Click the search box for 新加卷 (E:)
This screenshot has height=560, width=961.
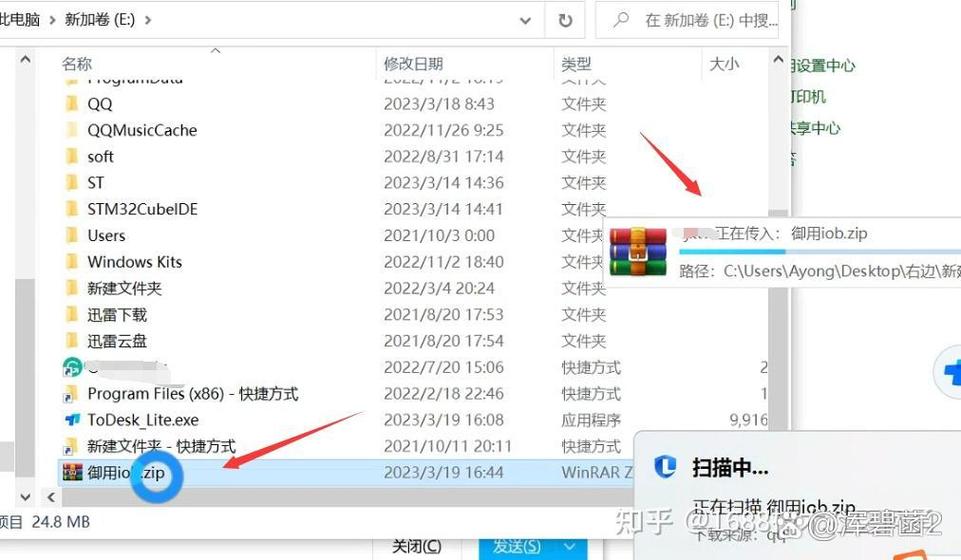click(x=687, y=20)
